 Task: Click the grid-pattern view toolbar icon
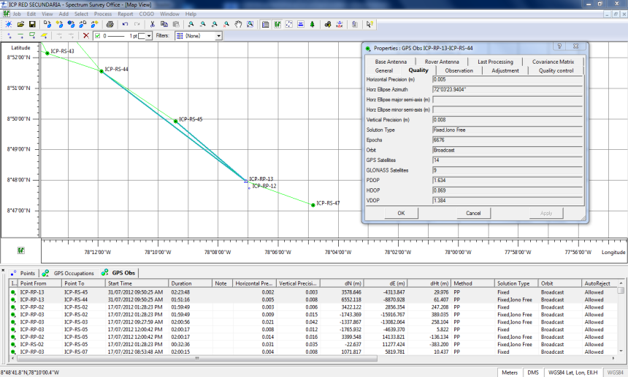289,24
